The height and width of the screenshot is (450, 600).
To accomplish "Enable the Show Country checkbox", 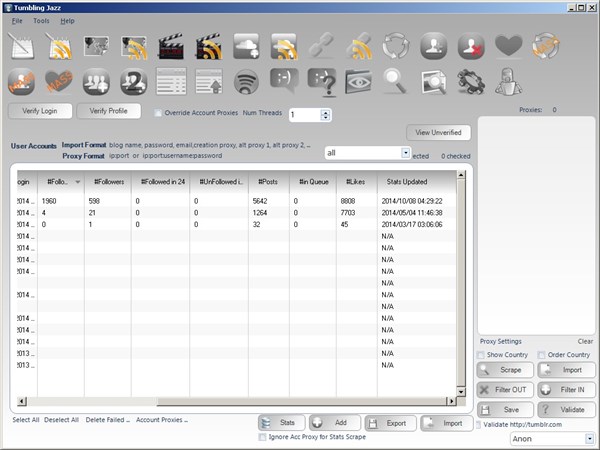I will point(481,355).
